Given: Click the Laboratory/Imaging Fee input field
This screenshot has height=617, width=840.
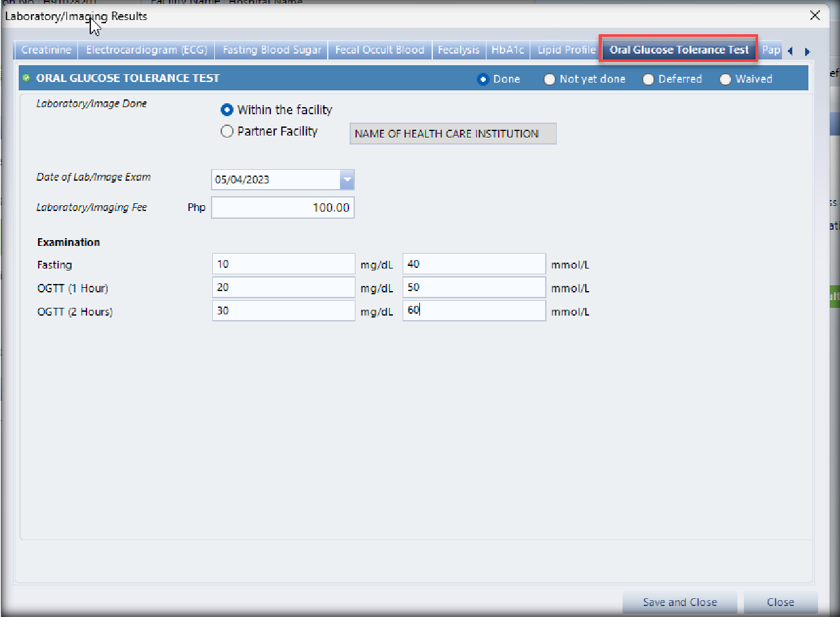Looking at the screenshot, I should [283, 208].
